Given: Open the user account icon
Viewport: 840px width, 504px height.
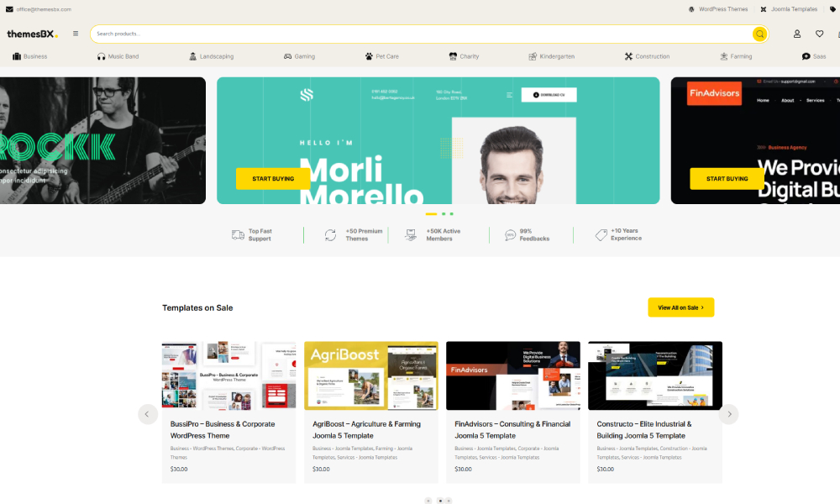Looking at the screenshot, I should tap(797, 34).
